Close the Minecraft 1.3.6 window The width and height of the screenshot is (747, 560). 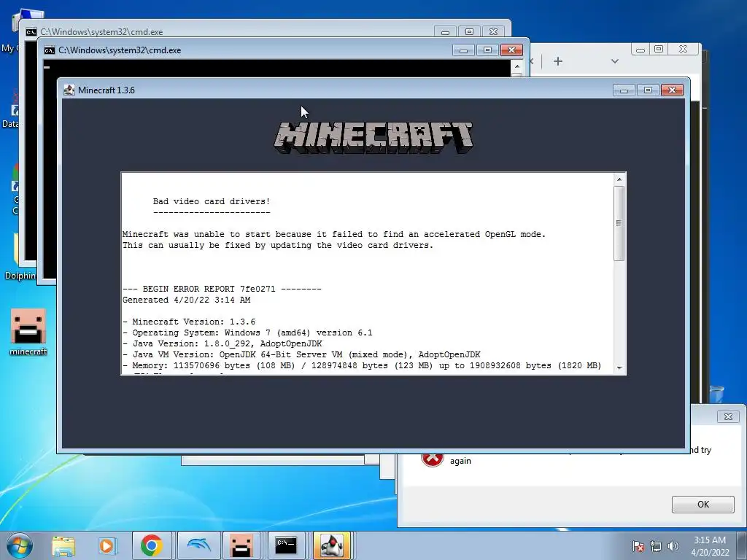click(x=672, y=90)
